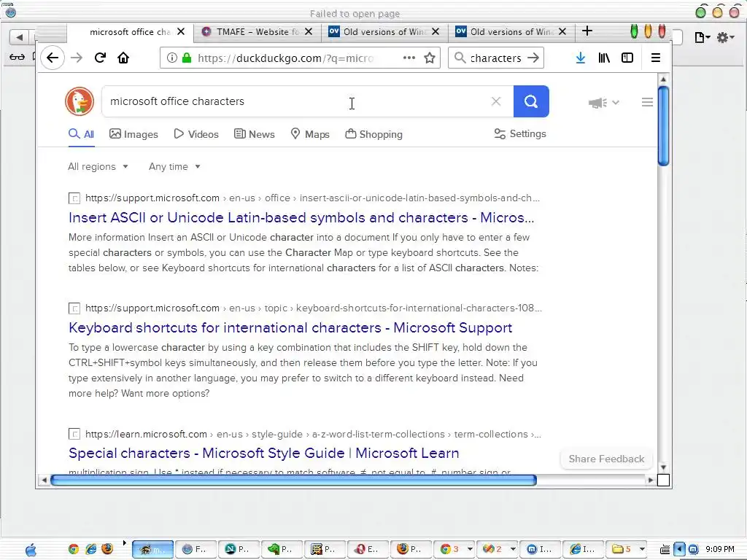
Task: Click the scroll-down arrow on vertical scrollbar
Action: click(x=663, y=467)
